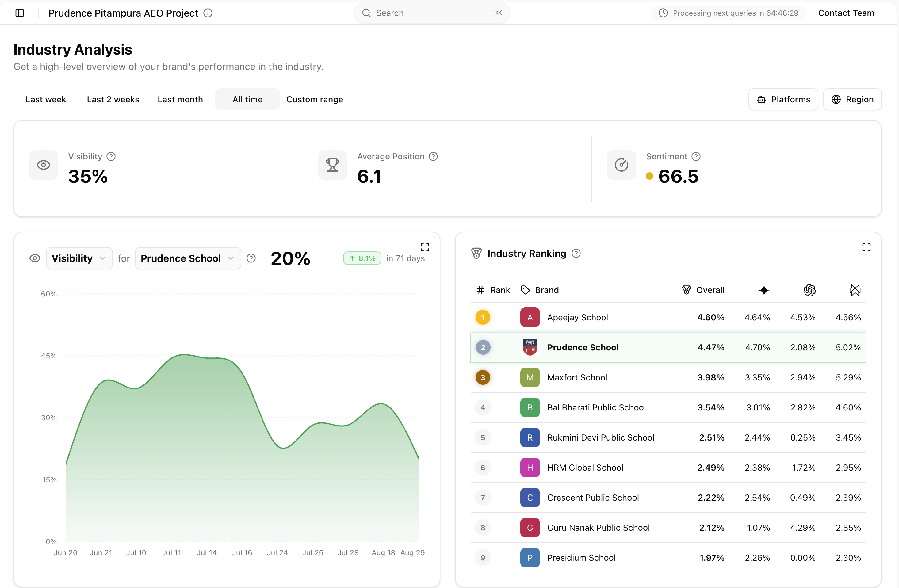Open the Visibility metric dropdown
Screen dimensions: 899x588
pos(79,258)
